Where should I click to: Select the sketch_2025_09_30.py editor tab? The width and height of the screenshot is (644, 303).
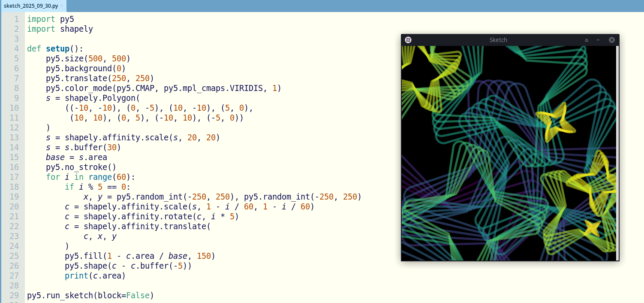[30, 6]
